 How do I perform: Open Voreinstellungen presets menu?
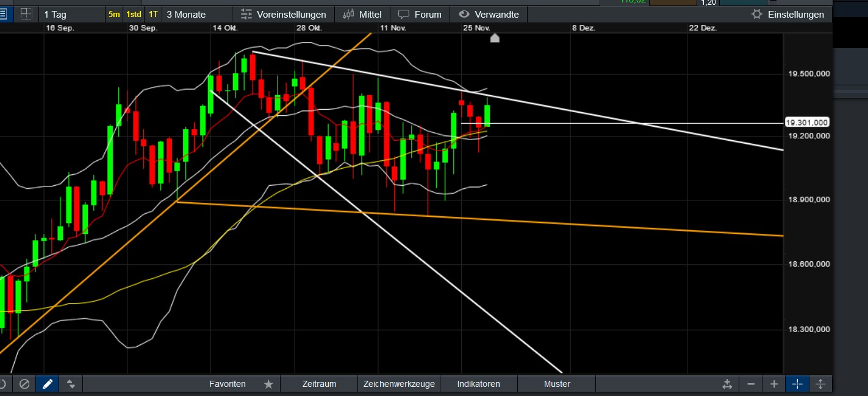click(x=283, y=14)
